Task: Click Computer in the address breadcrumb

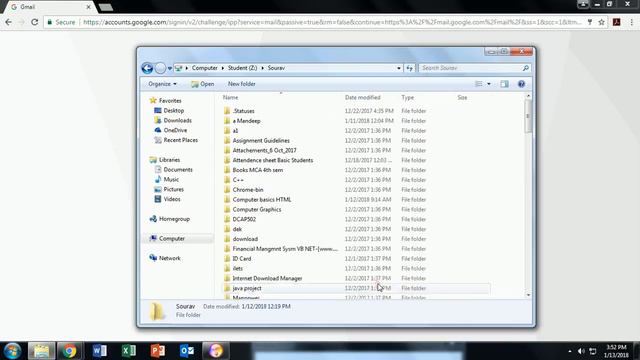Action: [x=204, y=68]
